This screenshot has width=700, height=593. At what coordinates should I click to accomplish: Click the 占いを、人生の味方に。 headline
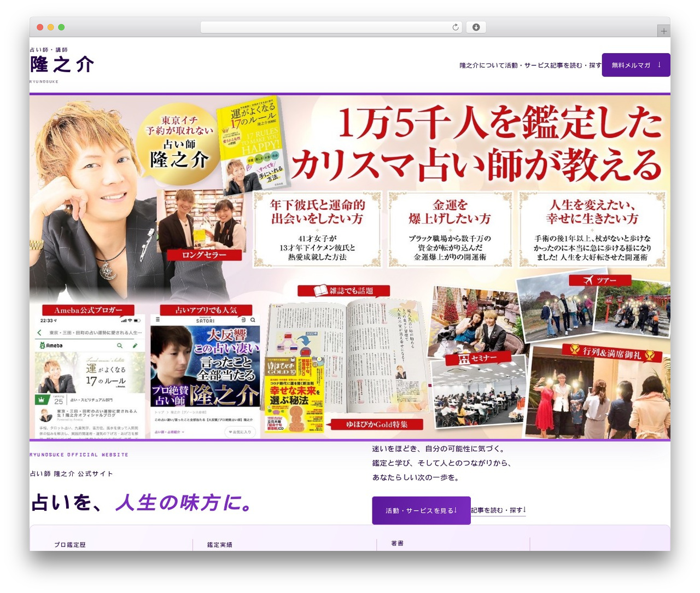point(142,502)
